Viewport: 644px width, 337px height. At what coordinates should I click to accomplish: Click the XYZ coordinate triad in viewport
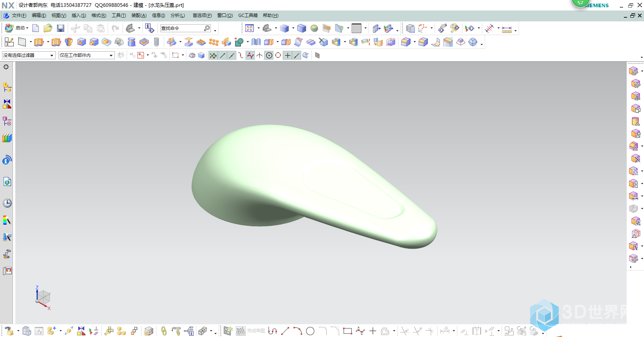[42, 297]
